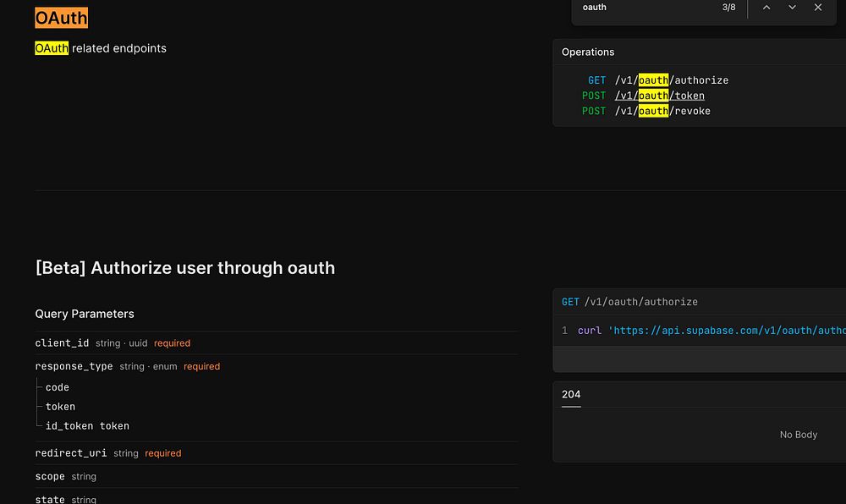The image size is (846, 504).
Task: Open the POST /v1/oauth/token operation link
Action: (659, 96)
